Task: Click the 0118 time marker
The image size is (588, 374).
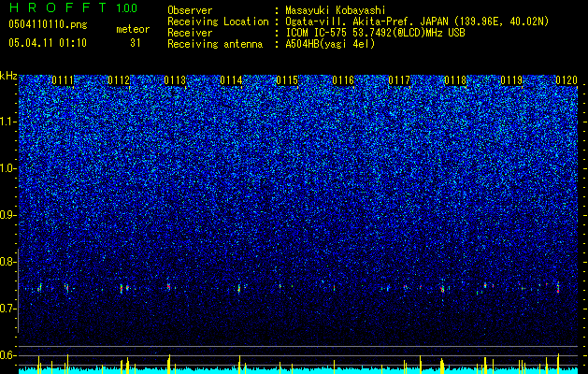Action: (455, 80)
